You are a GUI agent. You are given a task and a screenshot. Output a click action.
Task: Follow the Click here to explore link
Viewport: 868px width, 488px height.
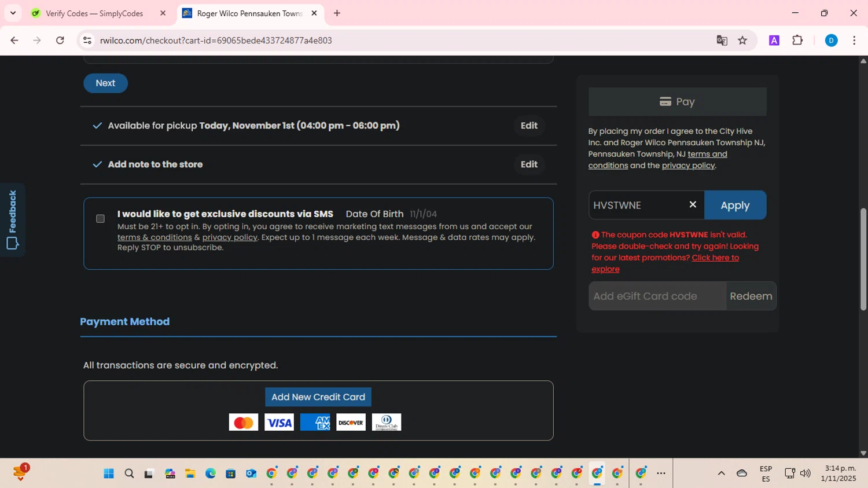665,263
